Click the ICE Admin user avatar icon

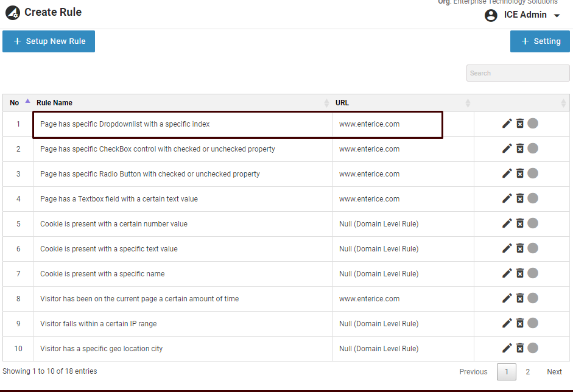tap(491, 15)
